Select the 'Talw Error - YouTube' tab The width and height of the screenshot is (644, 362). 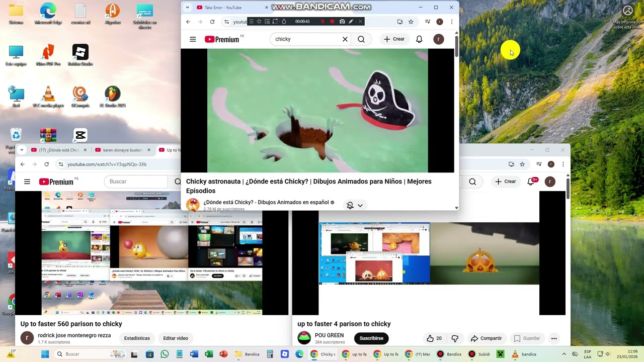(229, 8)
